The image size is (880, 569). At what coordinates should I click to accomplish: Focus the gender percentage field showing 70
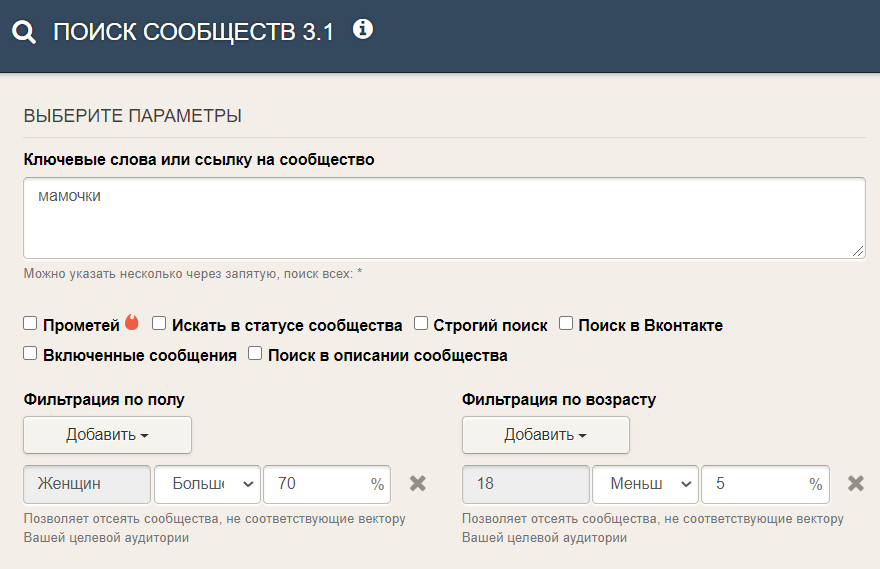pos(315,484)
